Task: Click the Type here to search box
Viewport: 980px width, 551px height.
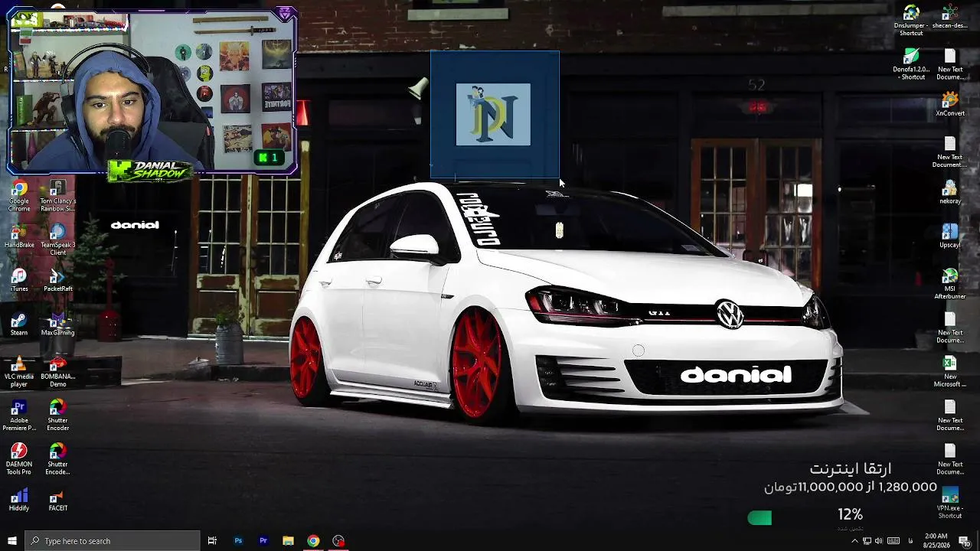Action: [113, 541]
